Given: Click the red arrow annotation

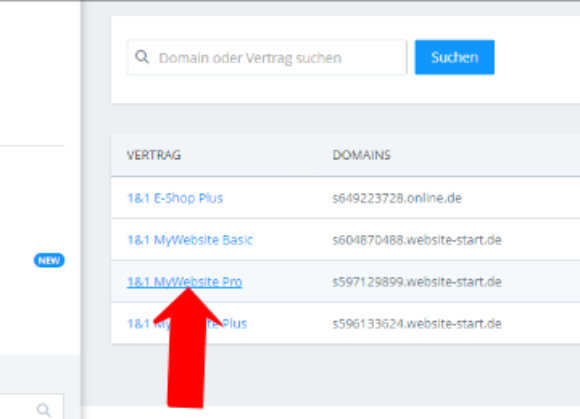Looking at the screenshot, I should pos(187,348).
